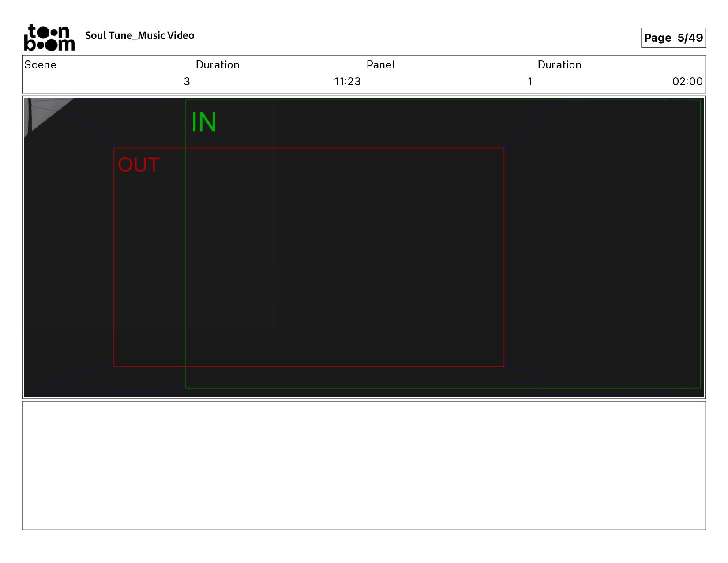Select the panel duration '02:00'
The image size is (728, 563).
[x=687, y=81]
